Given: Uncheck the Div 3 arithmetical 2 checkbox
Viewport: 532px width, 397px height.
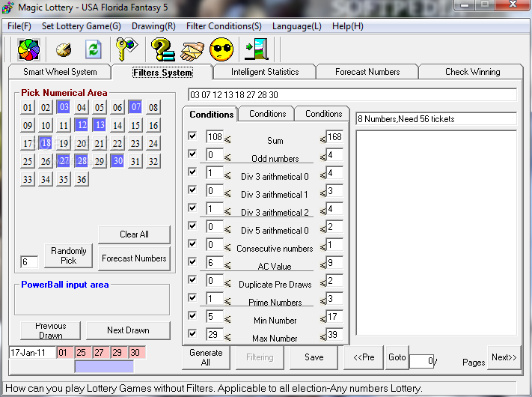Looking at the screenshot, I should (x=192, y=207).
